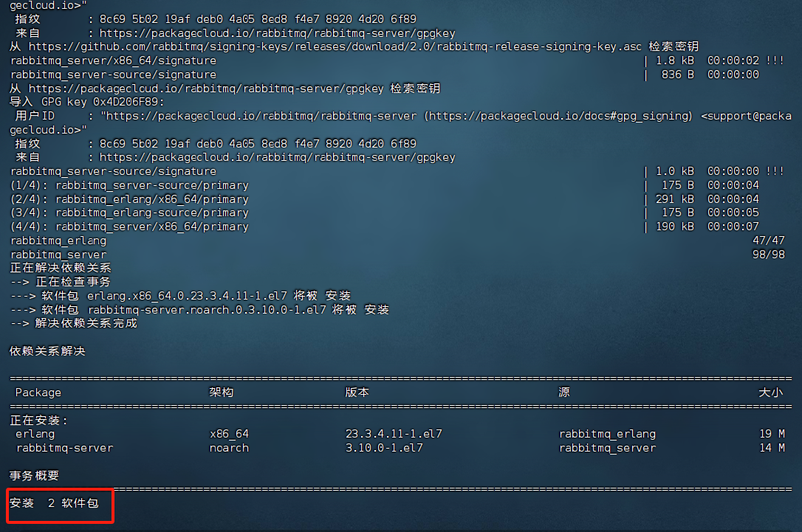This screenshot has width=802, height=532.
Task: Click the '大小' column header
Action: (771, 393)
